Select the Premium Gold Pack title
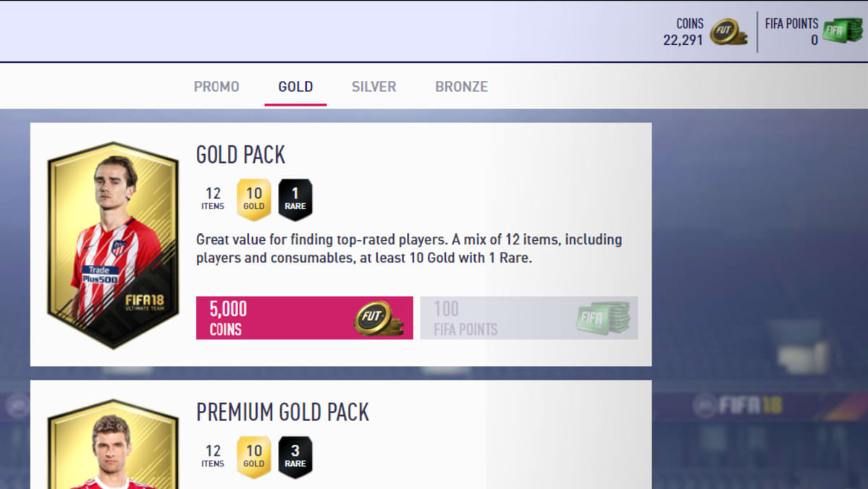This screenshot has height=489, width=868. pos(282,412)
